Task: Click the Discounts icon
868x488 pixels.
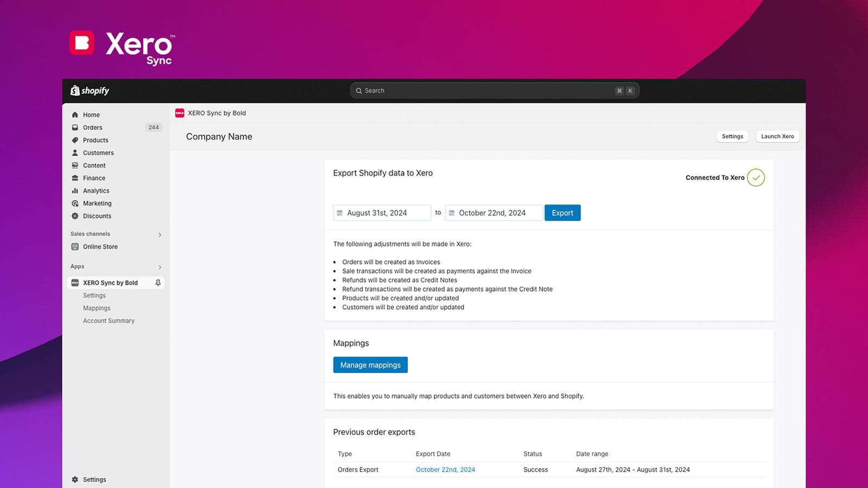Action: pyautogui.click(x=75, y=216)
